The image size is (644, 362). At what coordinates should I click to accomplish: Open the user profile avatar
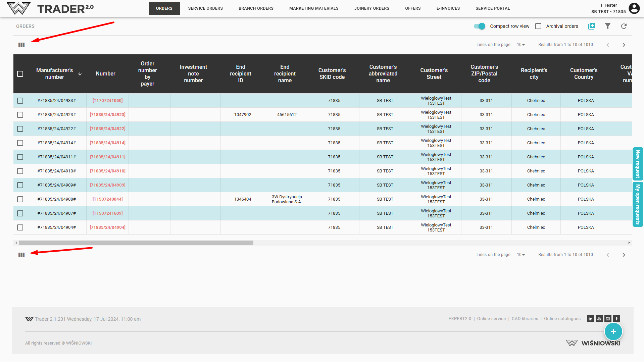[x=634, y=8]
